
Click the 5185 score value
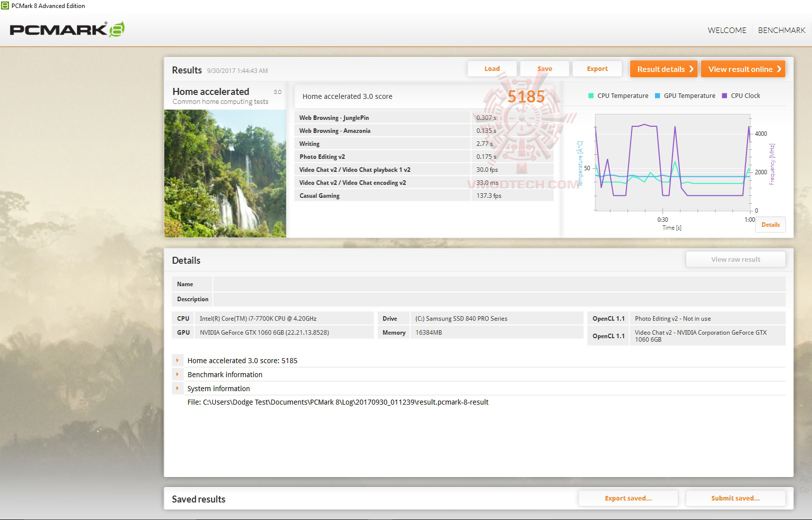click(526, 96)
